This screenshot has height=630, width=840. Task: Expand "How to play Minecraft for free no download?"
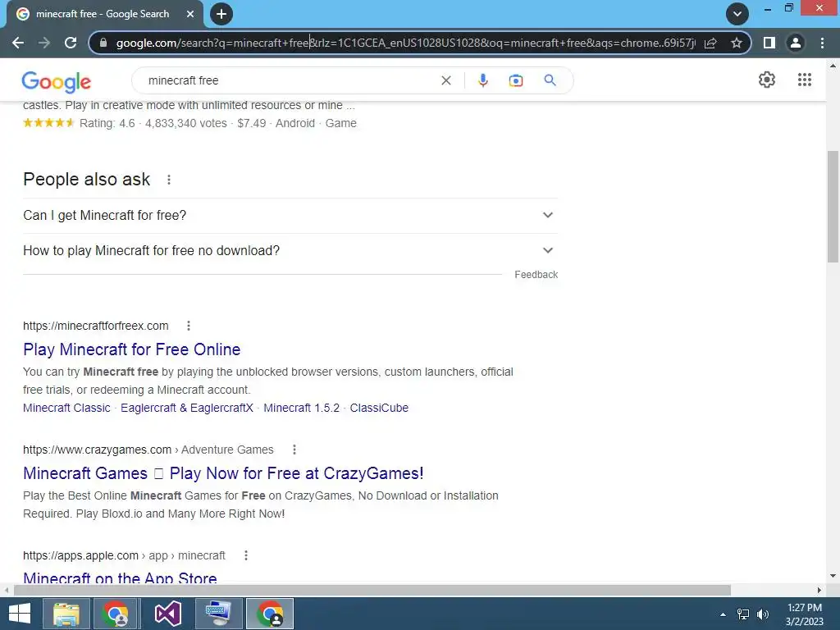(290, 251)
